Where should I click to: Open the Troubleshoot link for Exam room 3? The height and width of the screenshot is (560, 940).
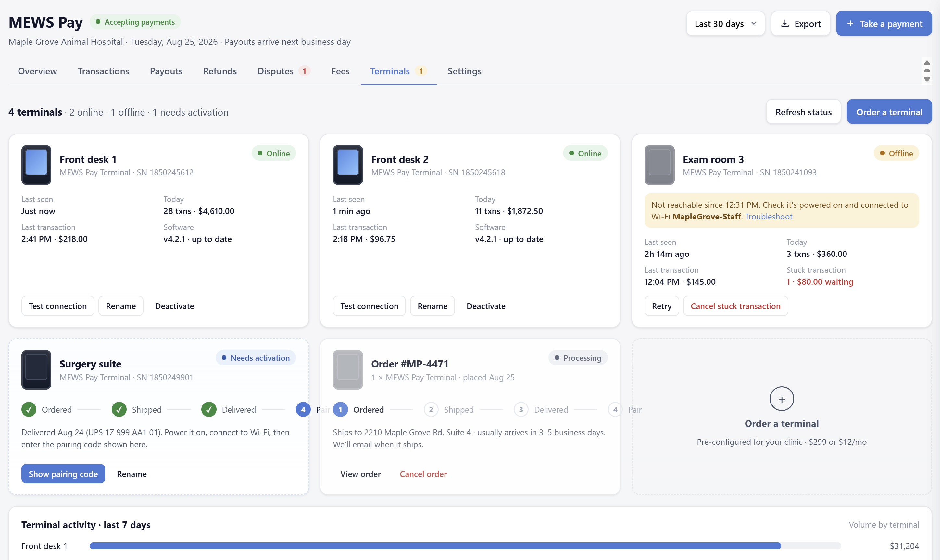[768, 216]
